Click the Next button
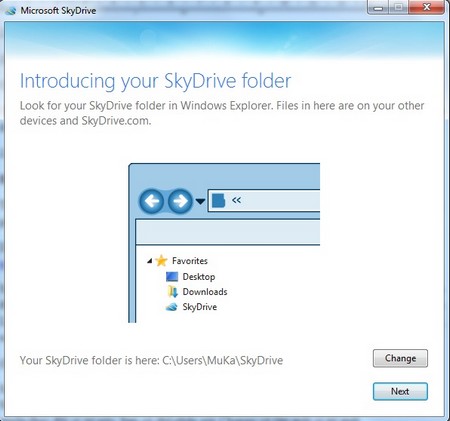The width and height of the screenshot is (450, 421). [x=400, y=391]
